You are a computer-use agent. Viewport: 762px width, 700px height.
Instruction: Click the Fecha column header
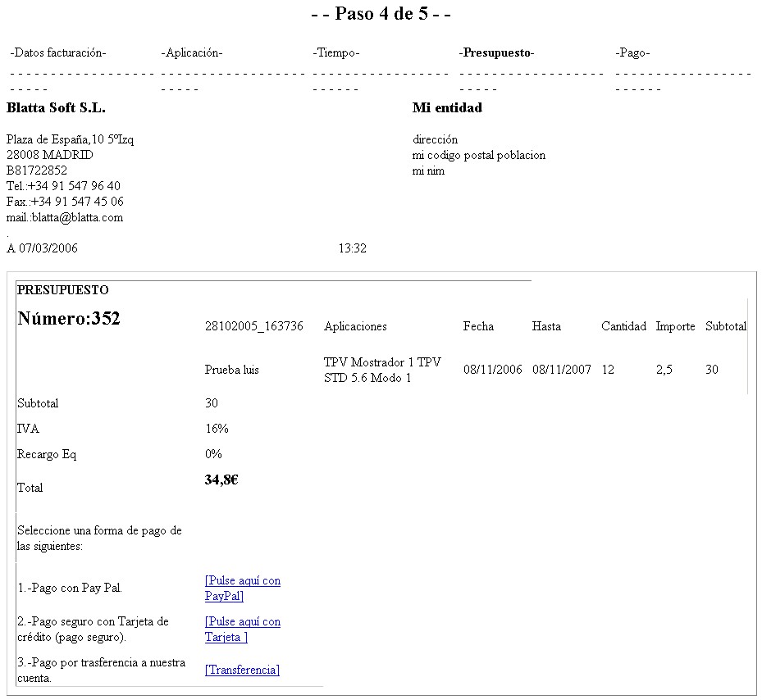click(478, 326)
